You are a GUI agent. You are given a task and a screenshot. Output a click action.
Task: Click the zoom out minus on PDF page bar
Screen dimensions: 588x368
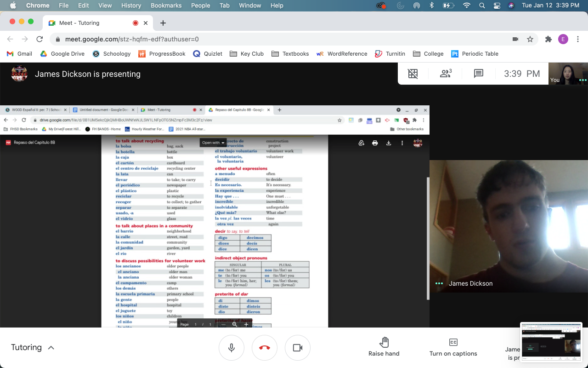[x=224, y=324]
